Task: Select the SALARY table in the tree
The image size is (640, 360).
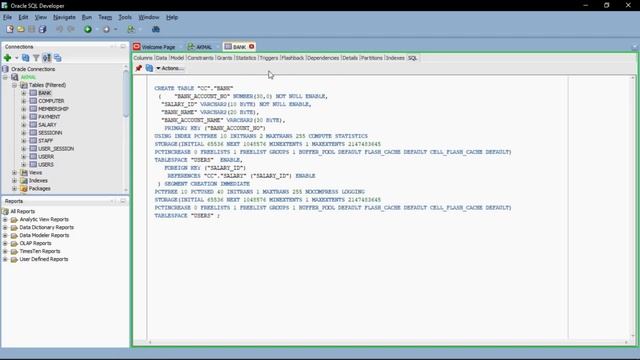Action: coord(47,125)
